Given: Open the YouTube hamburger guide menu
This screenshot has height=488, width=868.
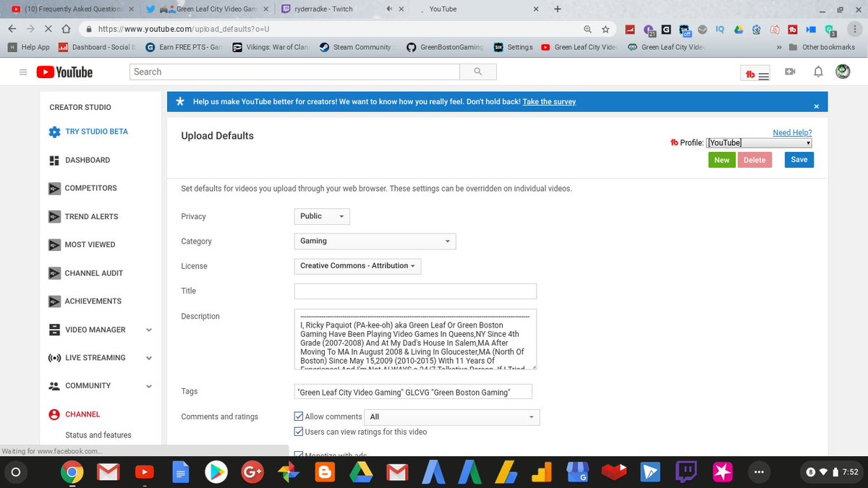Looking at the screenshot, I should (x=23, y=72).
